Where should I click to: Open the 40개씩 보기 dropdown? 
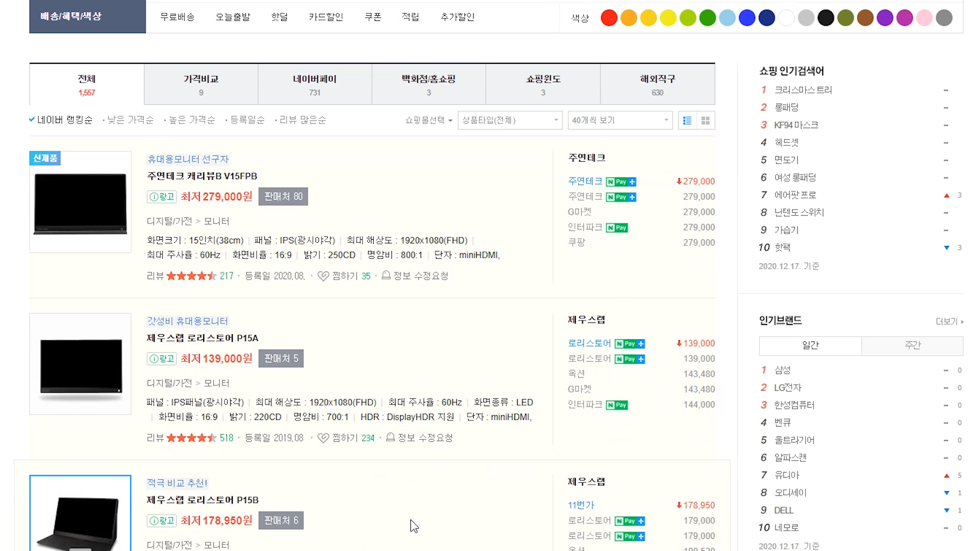tap(620, 120)
